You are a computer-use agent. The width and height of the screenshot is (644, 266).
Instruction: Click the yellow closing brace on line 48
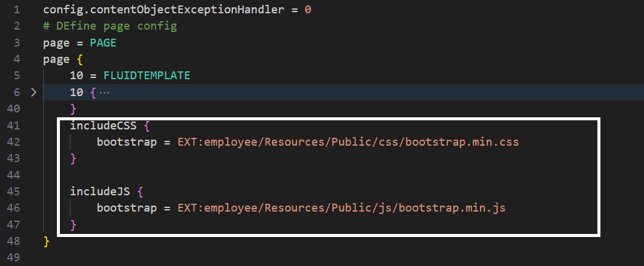[47, 241]
